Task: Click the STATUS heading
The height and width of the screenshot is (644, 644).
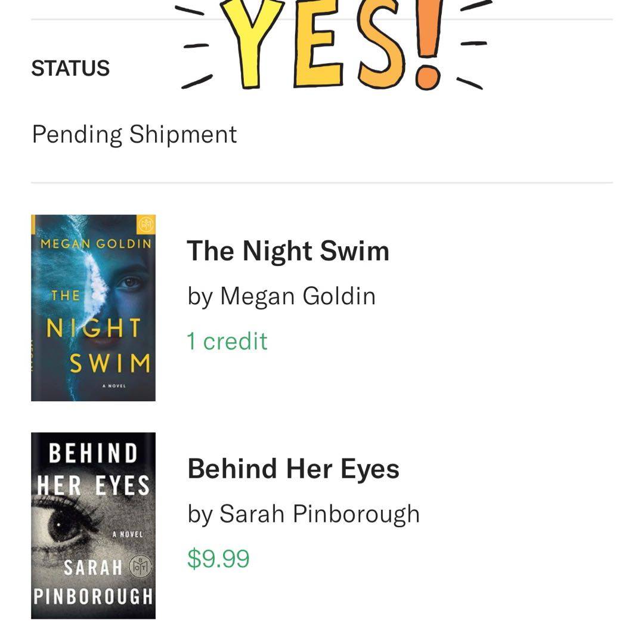Action: point(70,69)
